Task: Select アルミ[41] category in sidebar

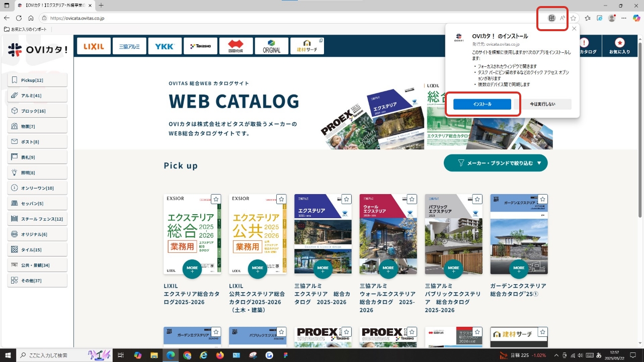Action: pyautogui.click(x=37, y=96)
